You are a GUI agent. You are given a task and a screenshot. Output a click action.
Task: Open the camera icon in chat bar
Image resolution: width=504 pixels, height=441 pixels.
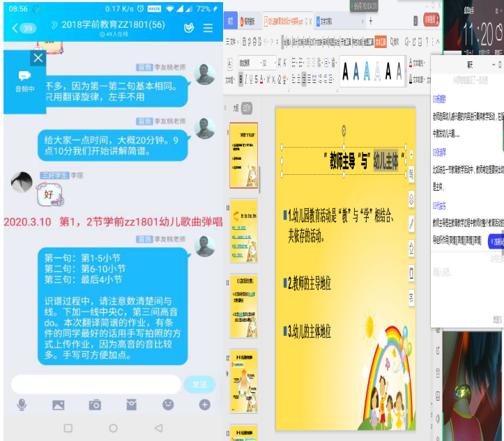pos(95,404)
